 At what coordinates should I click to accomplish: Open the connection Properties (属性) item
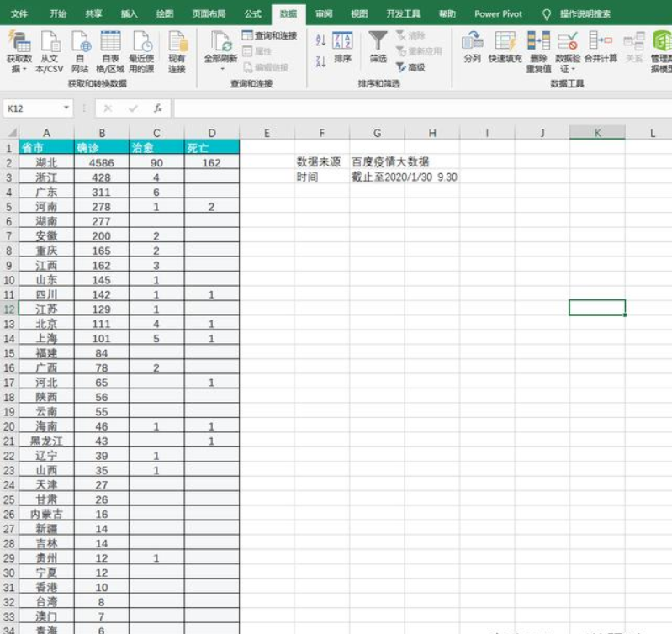(257, 52)
